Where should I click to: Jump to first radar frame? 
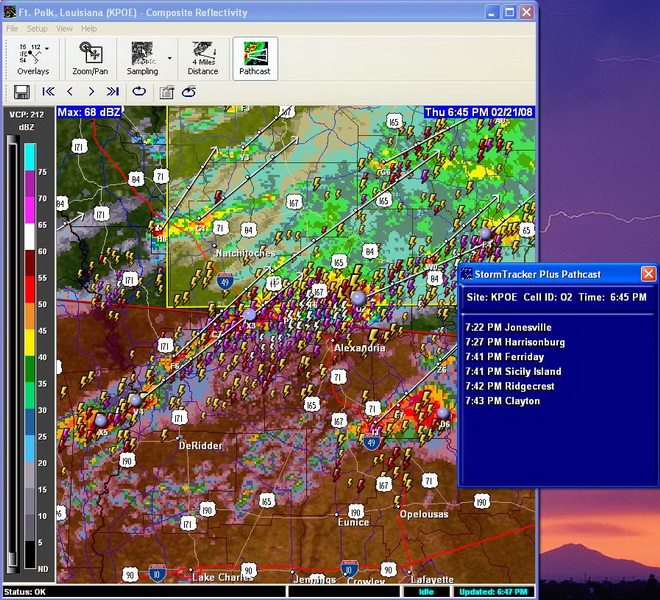(47, 92)
